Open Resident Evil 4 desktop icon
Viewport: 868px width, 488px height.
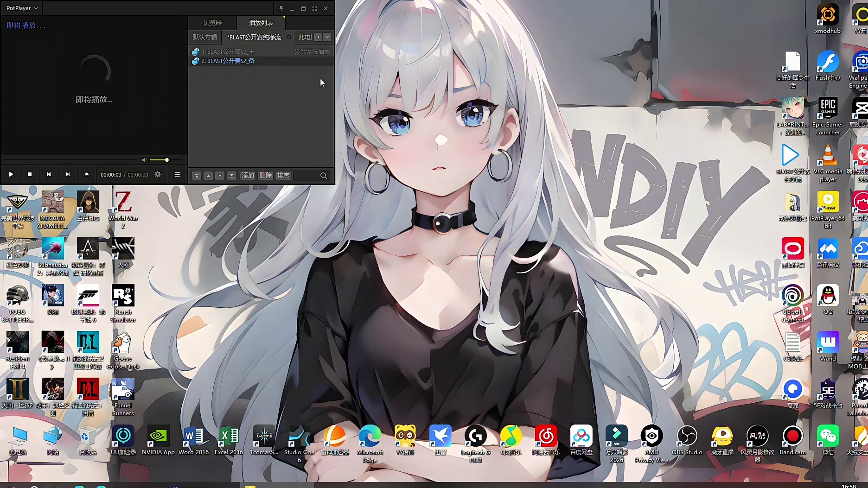click(17, 350)
